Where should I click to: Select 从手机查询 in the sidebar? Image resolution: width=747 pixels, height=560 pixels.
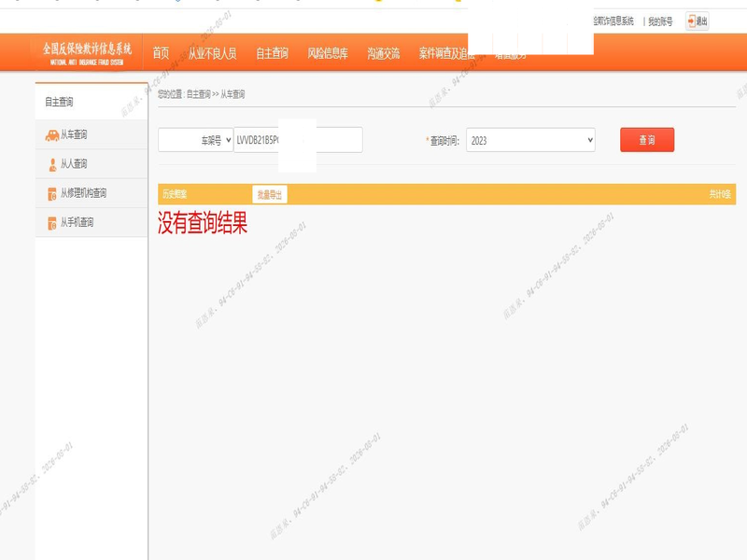(x=92, y=222)
